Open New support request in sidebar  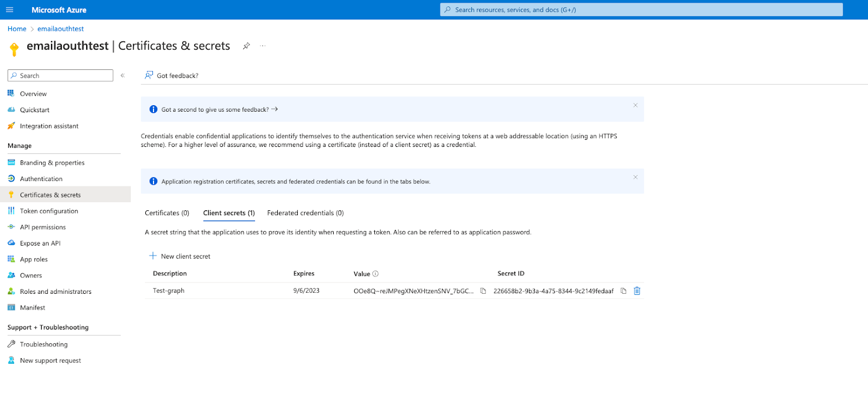50,360
